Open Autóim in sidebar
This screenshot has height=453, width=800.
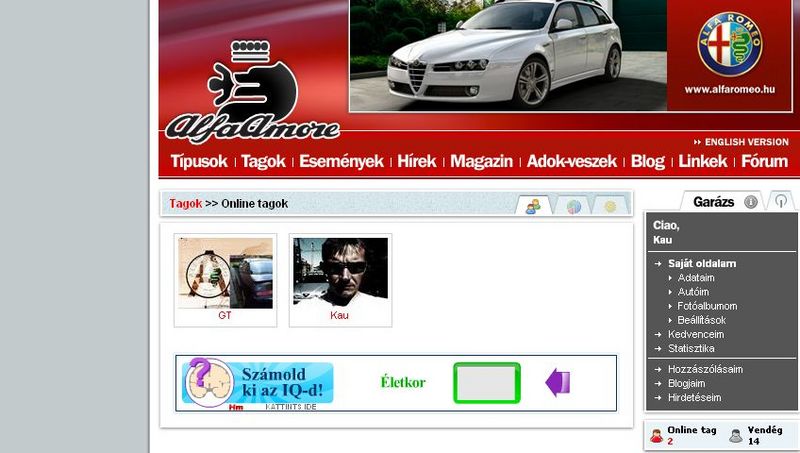(693, 292)
